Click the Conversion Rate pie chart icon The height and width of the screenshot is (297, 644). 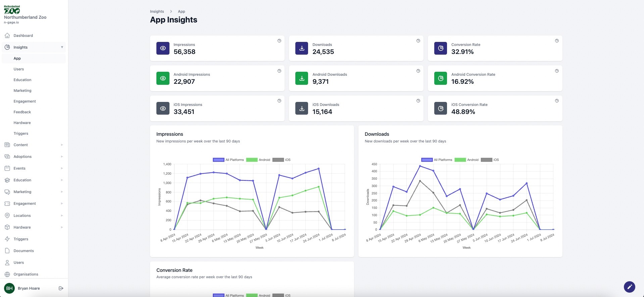tap(441, 48)
